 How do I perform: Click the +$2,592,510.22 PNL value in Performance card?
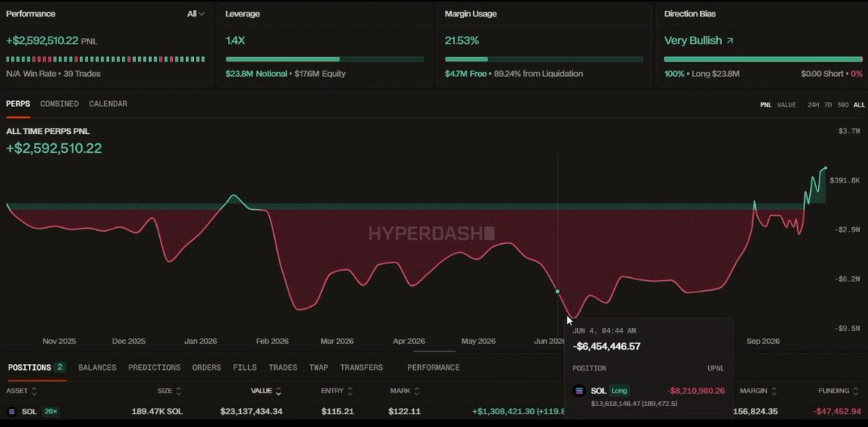(x=42, y=41)
